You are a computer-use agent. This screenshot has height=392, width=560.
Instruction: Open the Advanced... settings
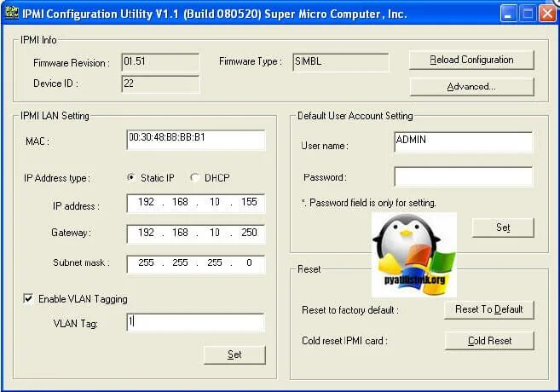[x=472, y=86]
